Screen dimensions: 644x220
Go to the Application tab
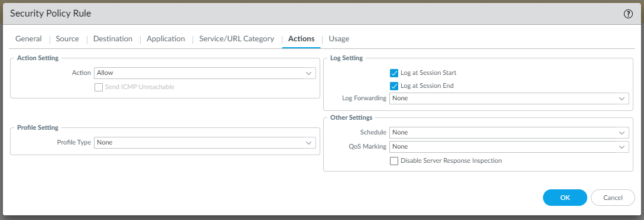coord(165,39)
